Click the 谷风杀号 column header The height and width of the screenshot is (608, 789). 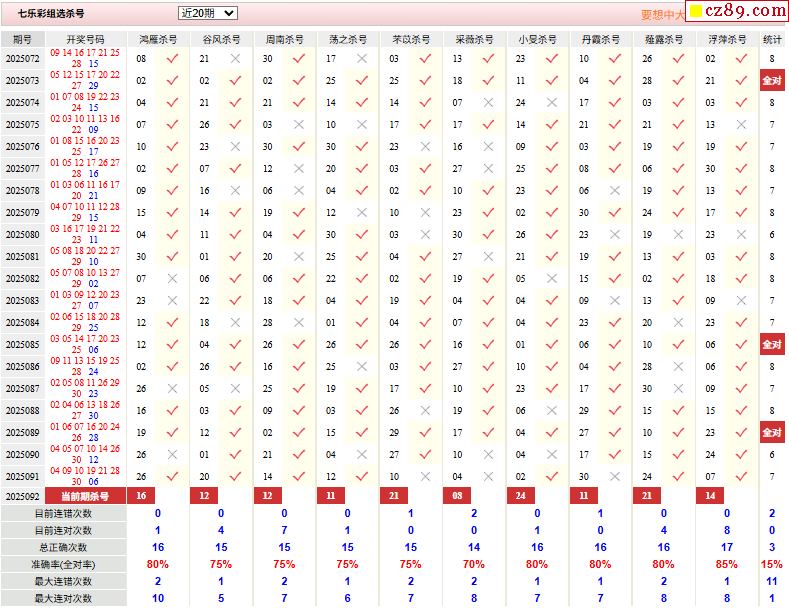click(x=221, y=39)
